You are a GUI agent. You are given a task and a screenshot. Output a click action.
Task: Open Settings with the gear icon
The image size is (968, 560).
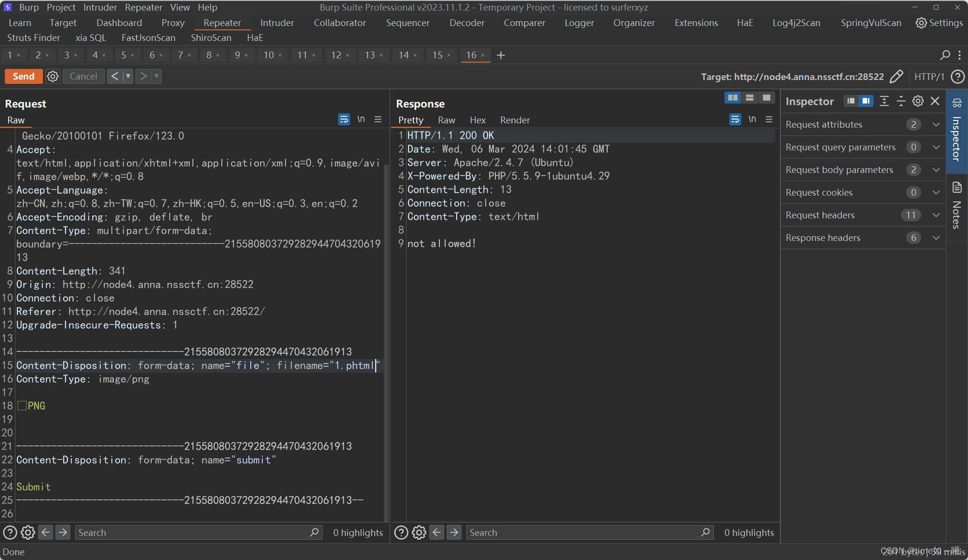coord(939,23)
